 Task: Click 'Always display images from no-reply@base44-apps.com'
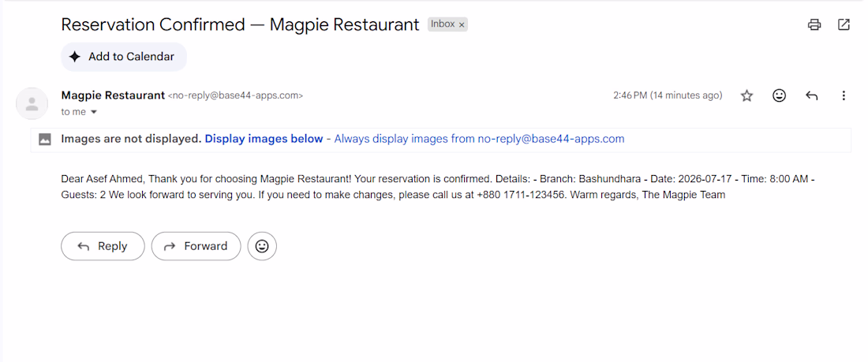point(479,139)
